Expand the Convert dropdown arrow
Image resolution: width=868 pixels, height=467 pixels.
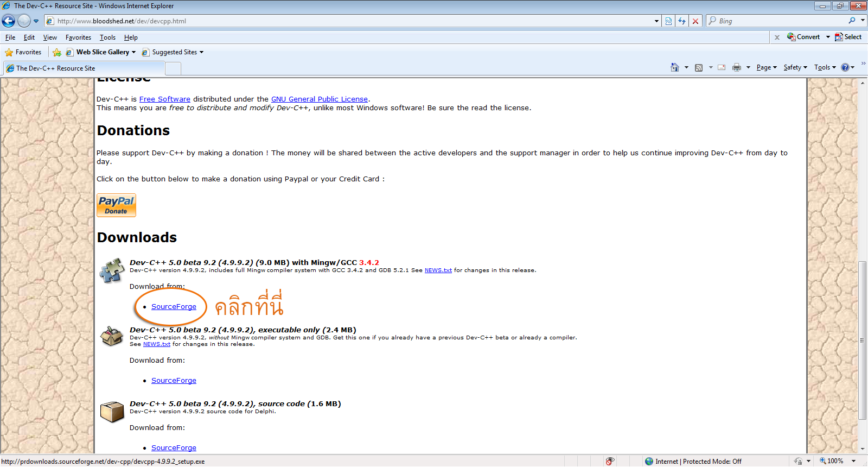pyautogui.click(x=828, y=37)
